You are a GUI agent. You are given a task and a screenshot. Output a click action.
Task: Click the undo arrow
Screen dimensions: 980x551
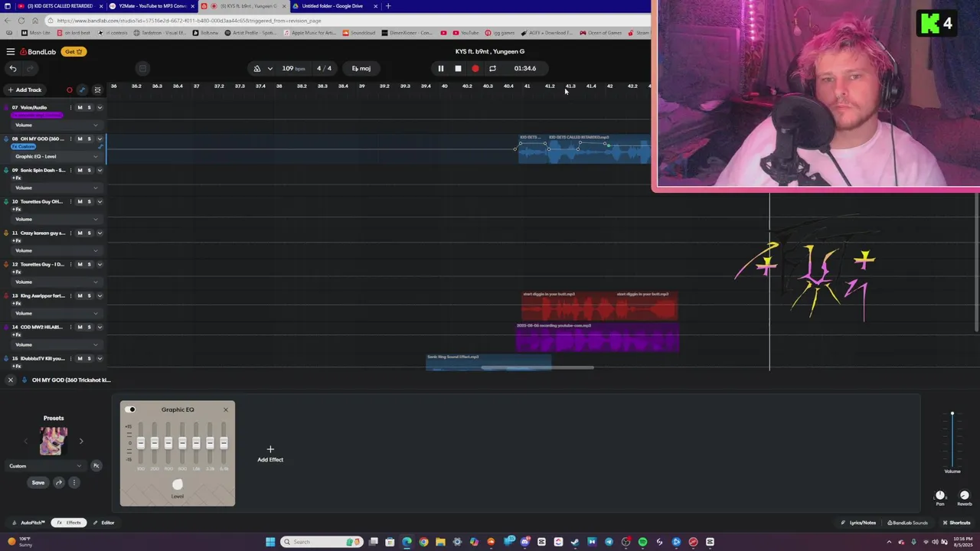(13, 68)
